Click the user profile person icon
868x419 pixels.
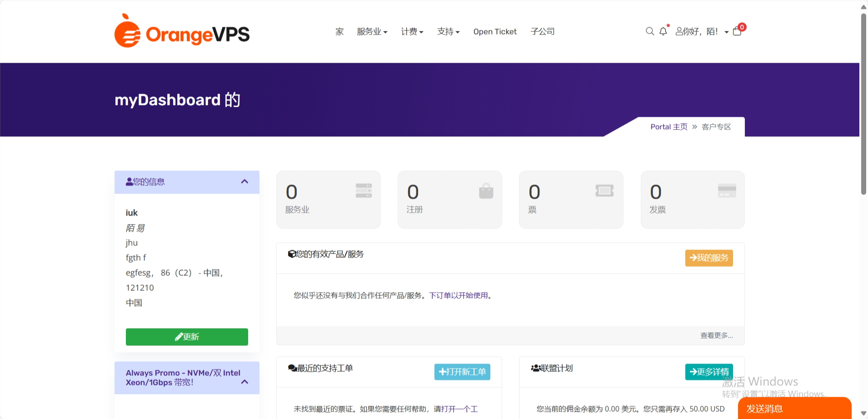(678, 31)
